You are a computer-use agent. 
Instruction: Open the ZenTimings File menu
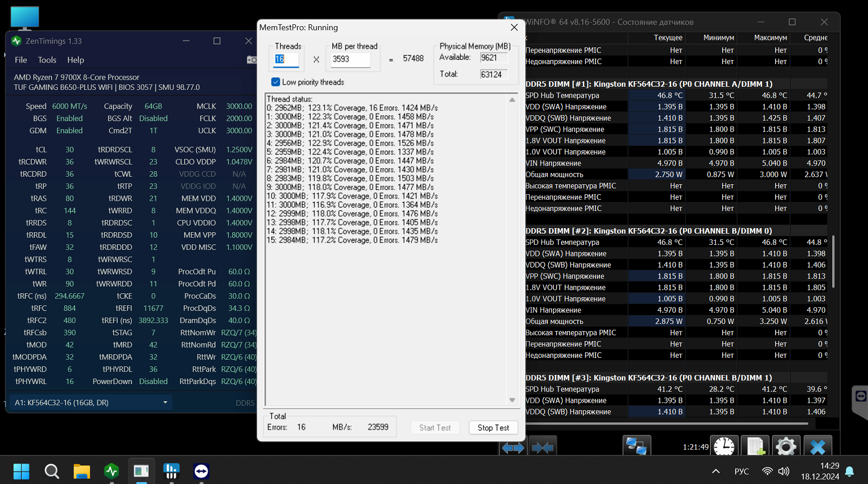point(21,60)
